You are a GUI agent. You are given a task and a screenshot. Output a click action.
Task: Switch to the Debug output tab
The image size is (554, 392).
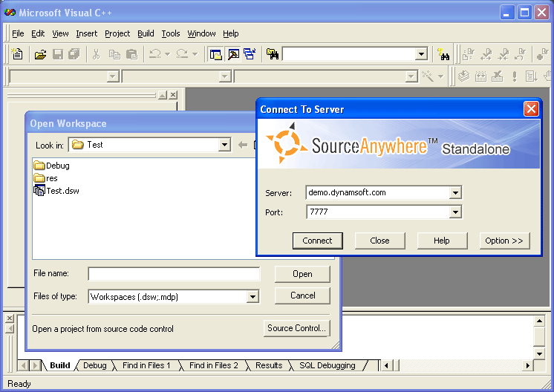(x=95, y=365)
